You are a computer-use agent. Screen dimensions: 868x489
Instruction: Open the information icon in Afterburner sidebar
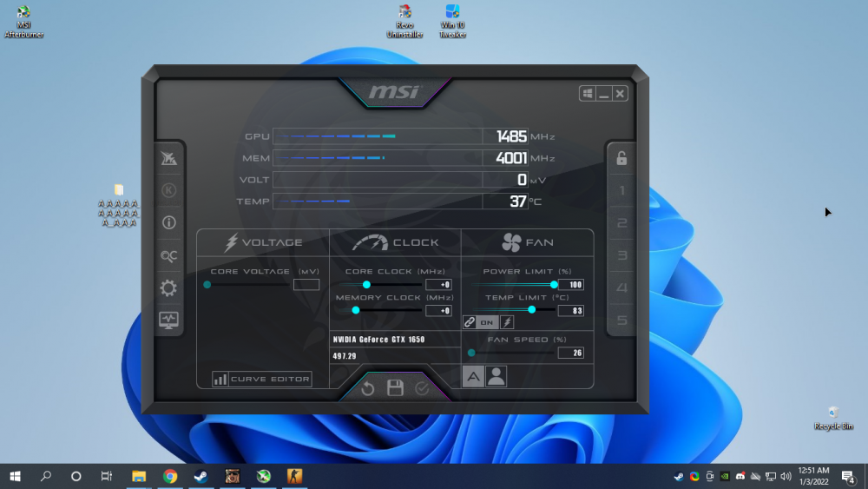coord(169,222)
